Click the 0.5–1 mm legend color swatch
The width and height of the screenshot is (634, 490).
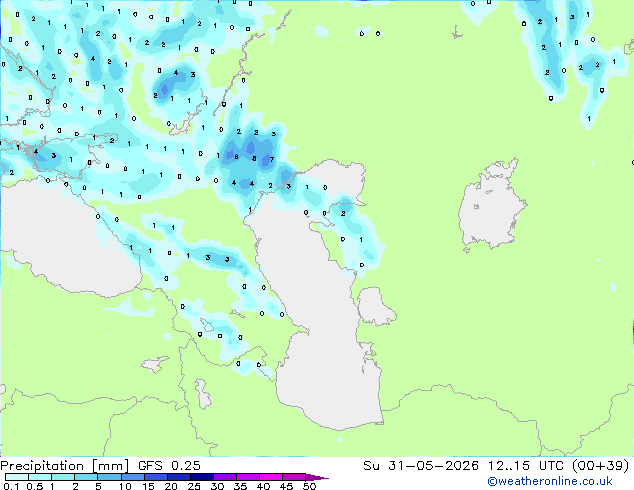pos(40,477)
